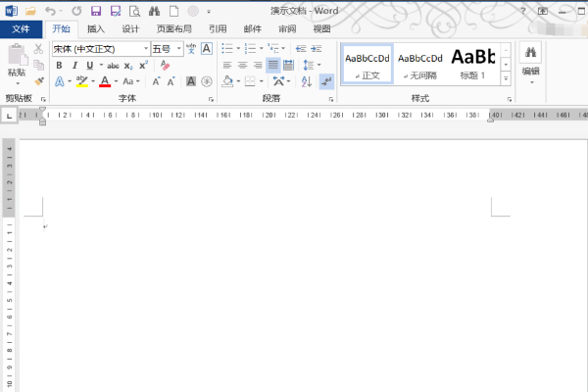
Task: Center align text
Action: [243, 66]
